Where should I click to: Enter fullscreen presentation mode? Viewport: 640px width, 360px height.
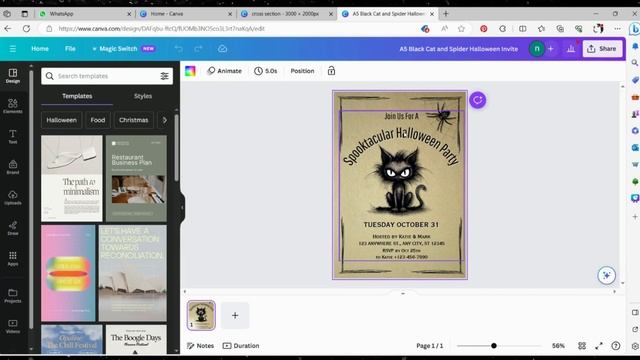(x=599, y=346)
